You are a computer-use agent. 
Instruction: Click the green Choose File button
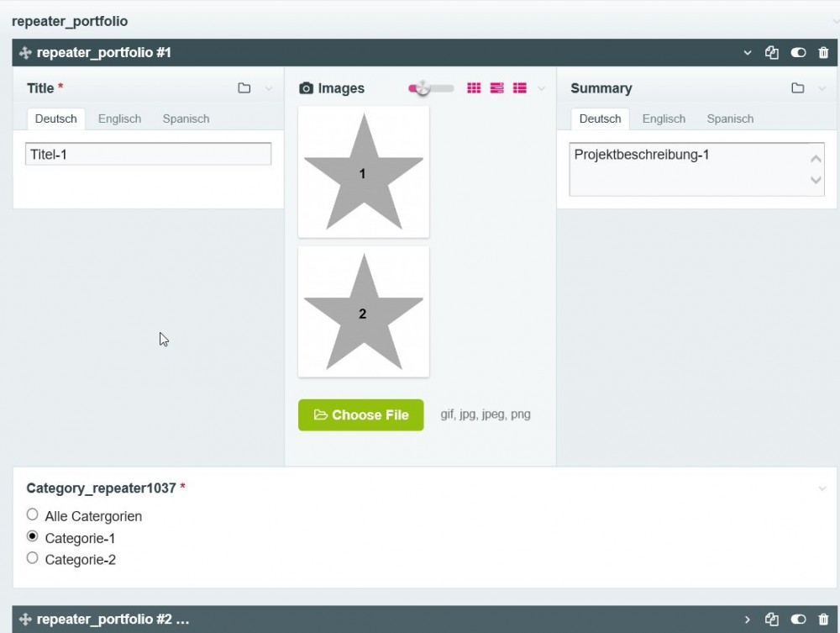(361, 415)
